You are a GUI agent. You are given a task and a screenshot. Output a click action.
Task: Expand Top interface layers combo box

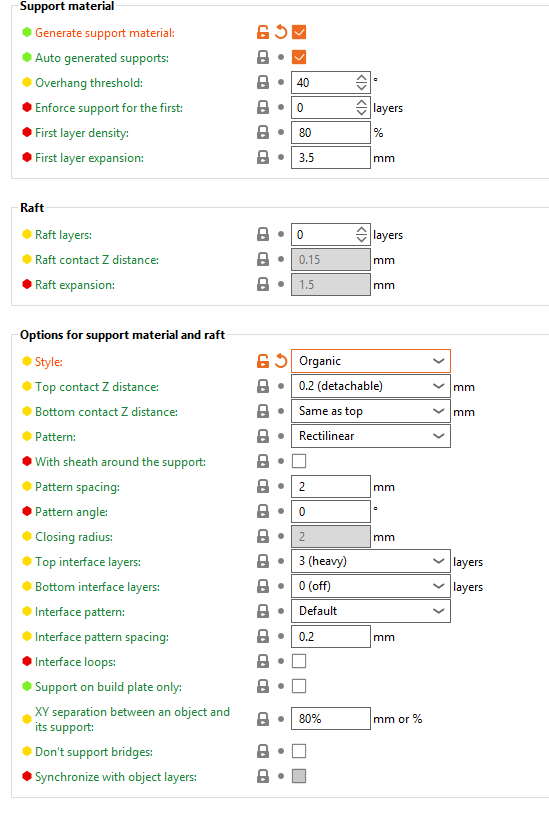click(x=371, y=561)
